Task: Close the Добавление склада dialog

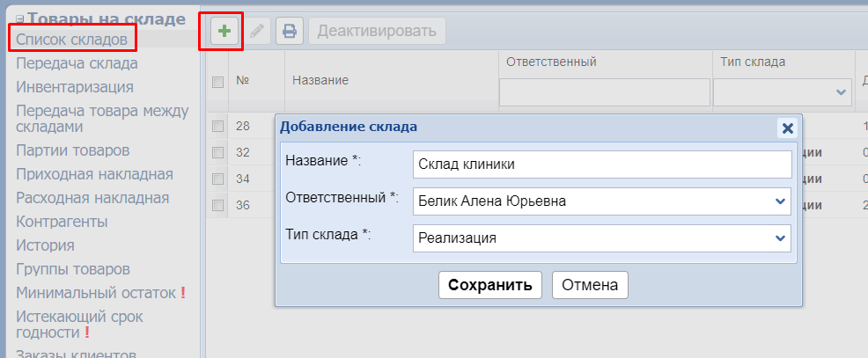Action: [788, 128]
